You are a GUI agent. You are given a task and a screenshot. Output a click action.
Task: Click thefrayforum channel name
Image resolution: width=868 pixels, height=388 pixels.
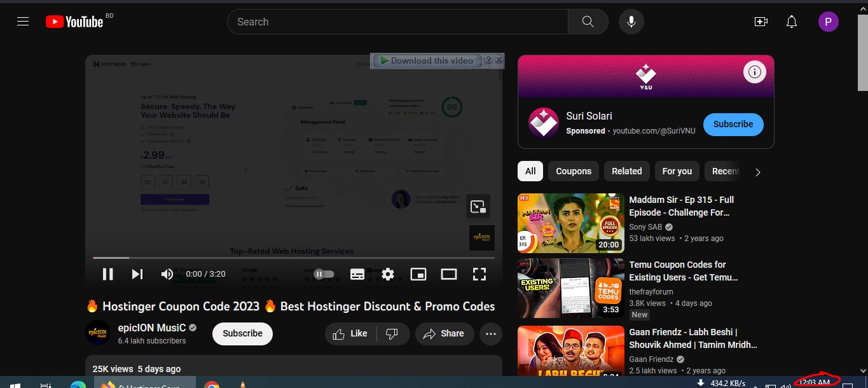651,292
